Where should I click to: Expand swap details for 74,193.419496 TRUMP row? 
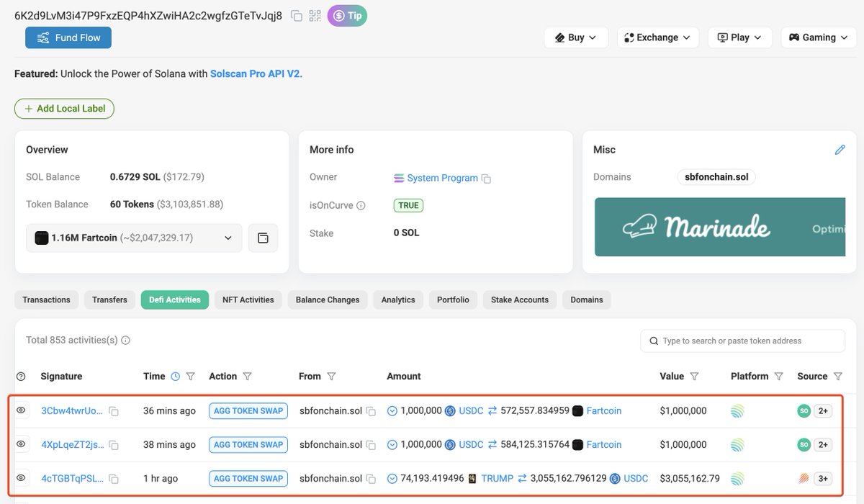coord(392,479)
